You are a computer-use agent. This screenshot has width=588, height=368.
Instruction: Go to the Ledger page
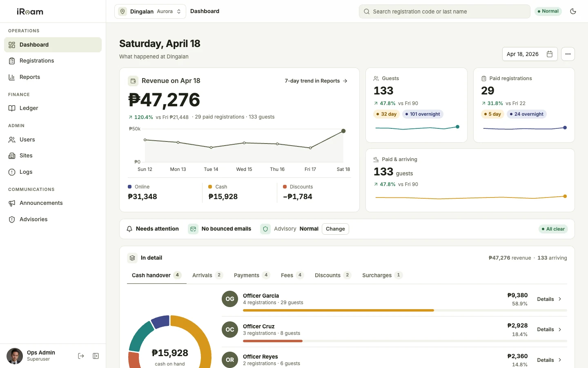tap(53, 108)
